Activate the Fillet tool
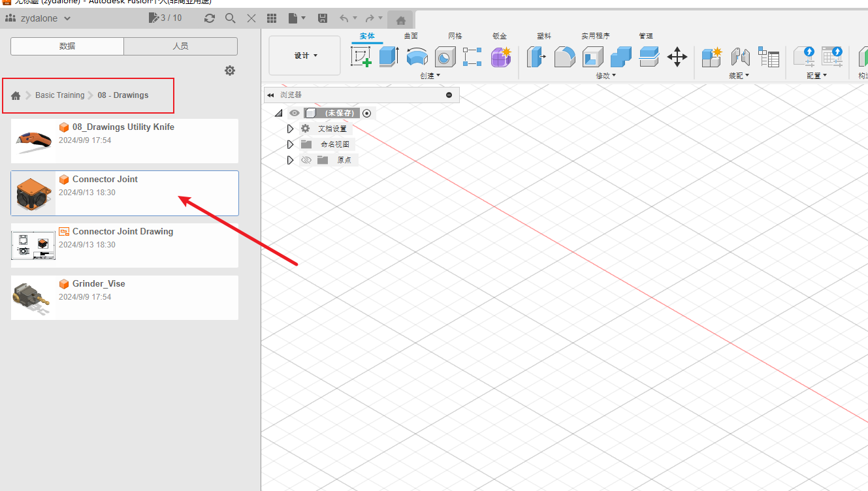The width and height of the screenshot is (868, 491). (564, 57)
